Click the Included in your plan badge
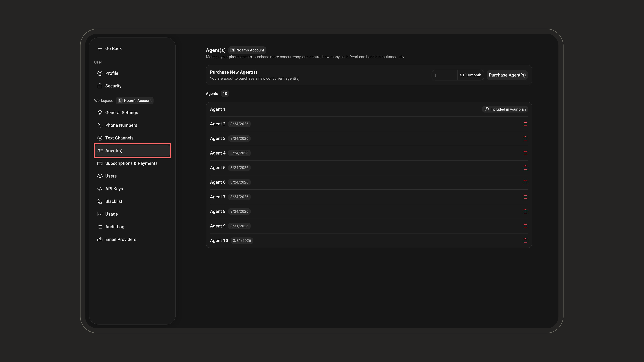This screenshot has width=644, height=362. [x=505, y=109]
